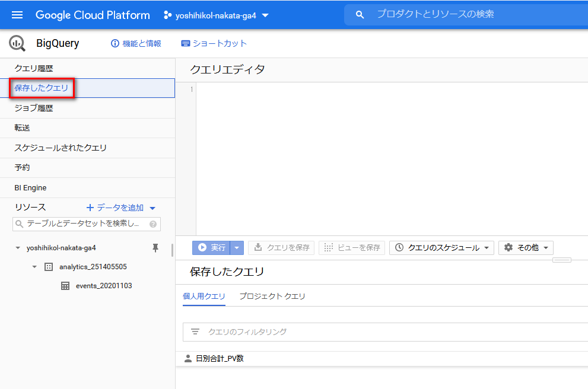Image resolution: width=588 pixels, height=389 pixels.
Task: Click the search magnifier icon in header
Action: pos(360,15)
